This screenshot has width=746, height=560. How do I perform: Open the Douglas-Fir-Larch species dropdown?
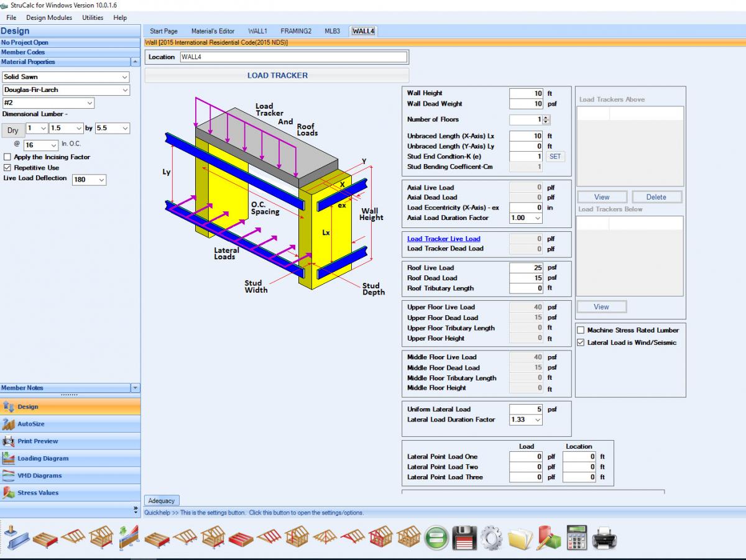click(x=66, y=90)
